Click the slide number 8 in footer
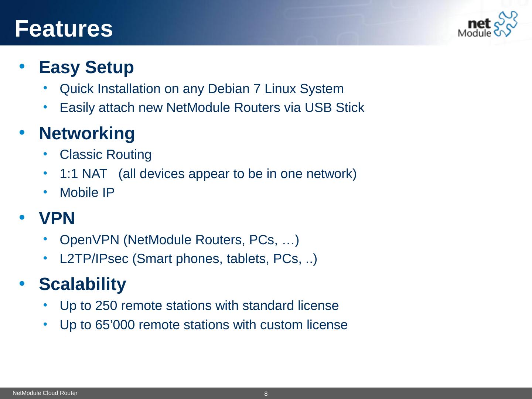Image resolution: width=532 pixels, height=399 pixels. point(266,394)
